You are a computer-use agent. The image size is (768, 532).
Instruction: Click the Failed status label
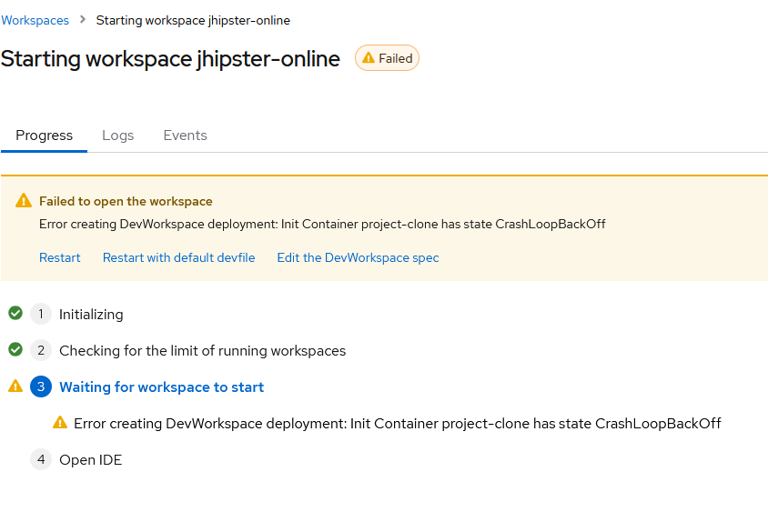tap(396, 58)
